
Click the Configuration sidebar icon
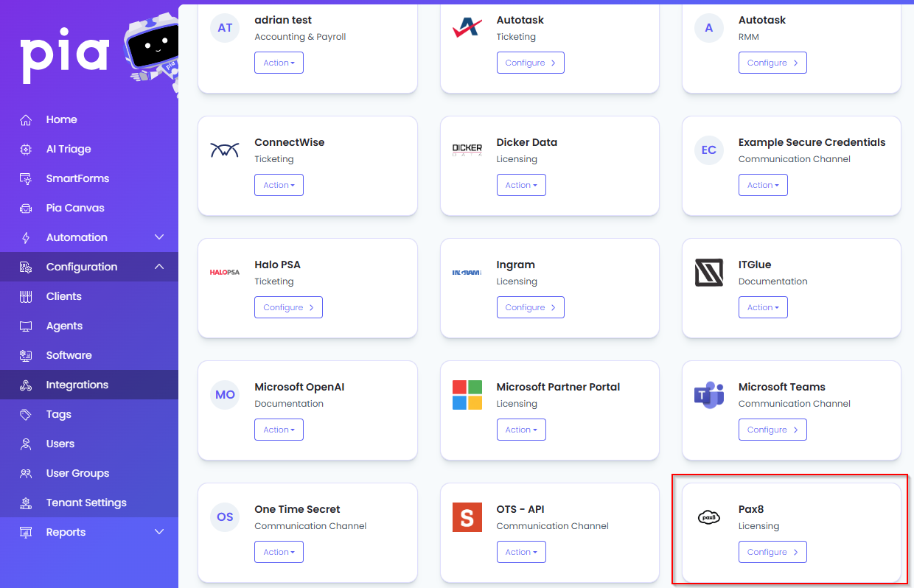coord(26,267)
